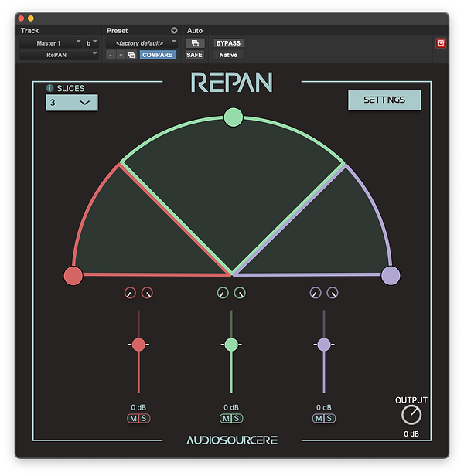
Task: Click the red slice gain fader
Action: tap(138, 345)
